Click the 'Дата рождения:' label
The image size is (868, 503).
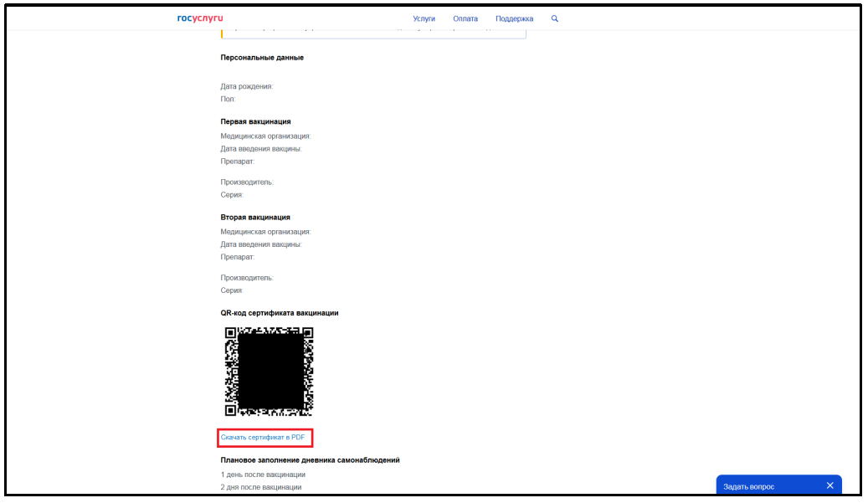246,86
